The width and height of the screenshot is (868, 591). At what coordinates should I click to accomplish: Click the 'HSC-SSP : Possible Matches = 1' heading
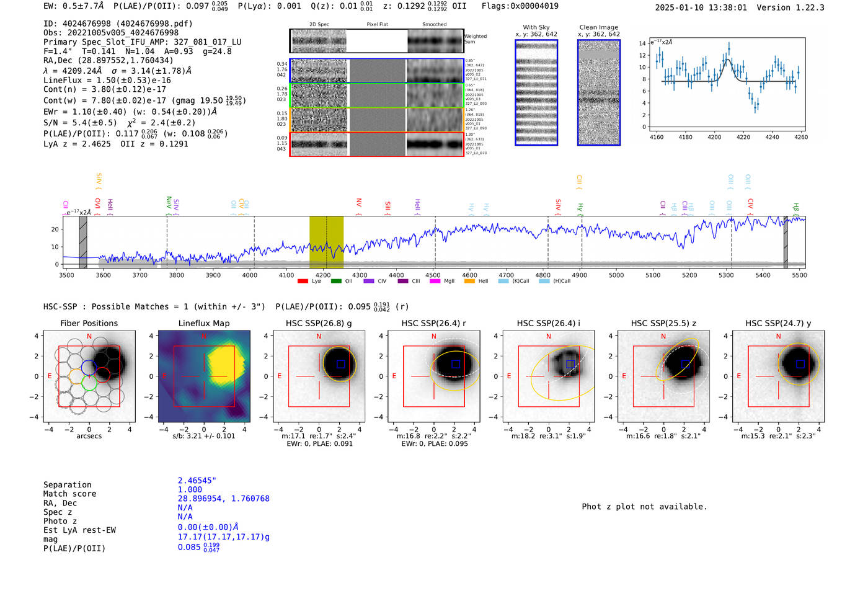coord(116,306)
